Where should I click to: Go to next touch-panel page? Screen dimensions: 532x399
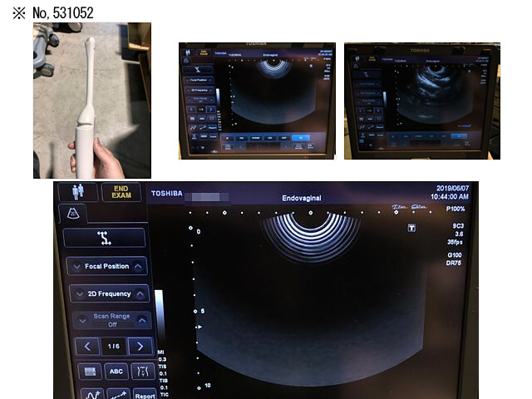[140, 347]
